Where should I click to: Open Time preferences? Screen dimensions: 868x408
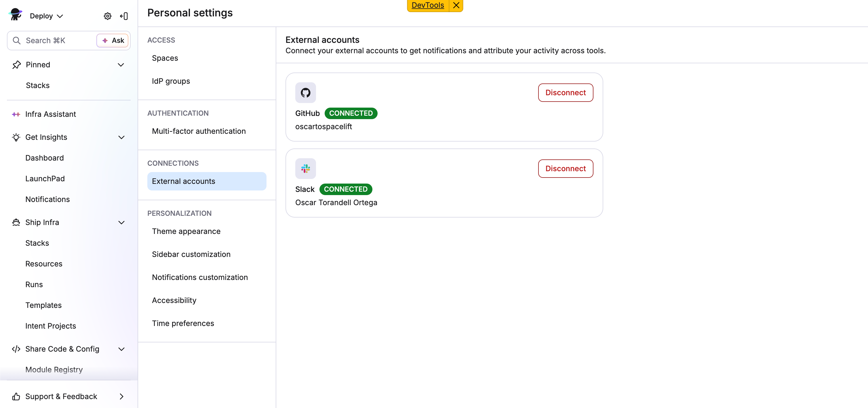point(207,323)
